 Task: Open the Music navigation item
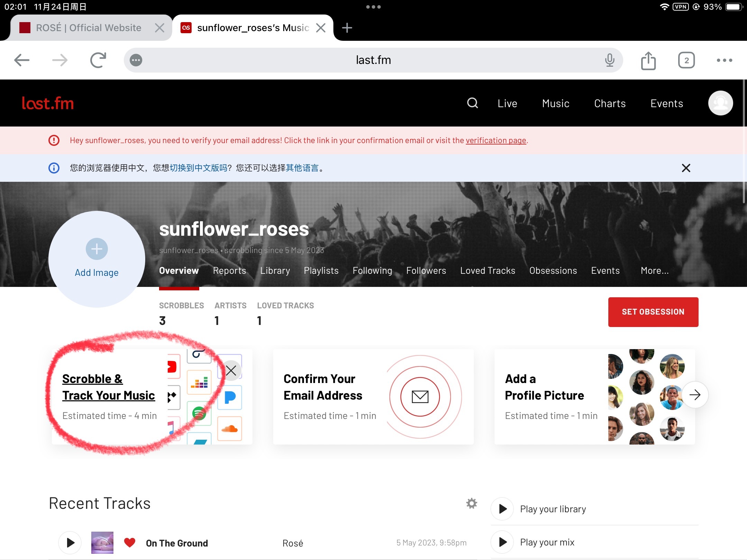pos(556,103)
